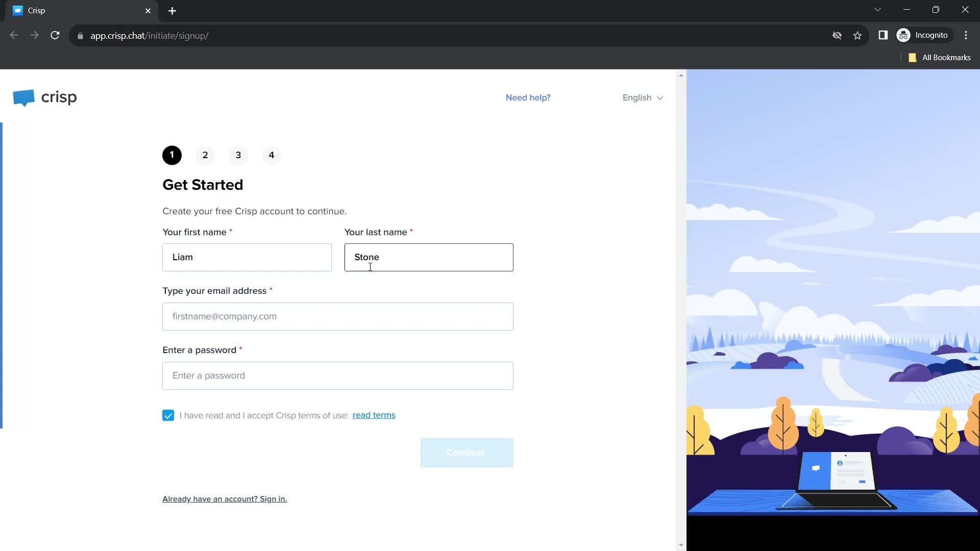The width and height of the screenshot is (980, 551).
Task: Uncheck the Crisp terms acceptance checkbox
Action: pos(167,415)
